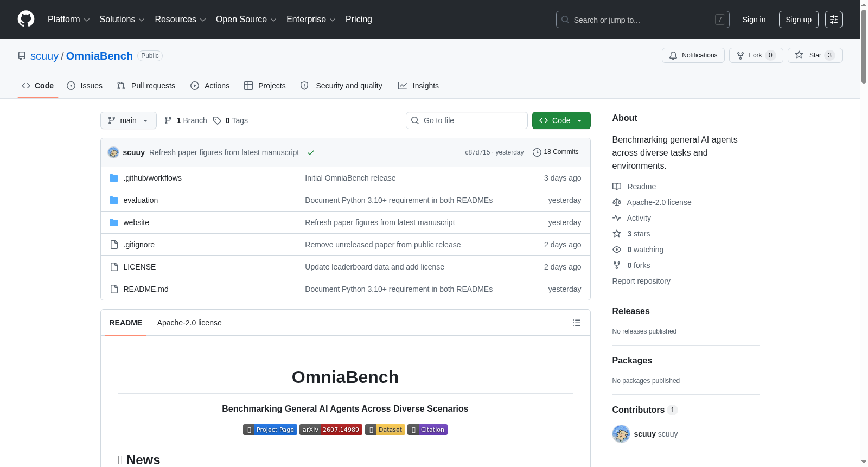Image resolution: width=868 pixels, height=467 pixels.
Task: Click the README.md file icon
Action: click(x=114, y=289)
